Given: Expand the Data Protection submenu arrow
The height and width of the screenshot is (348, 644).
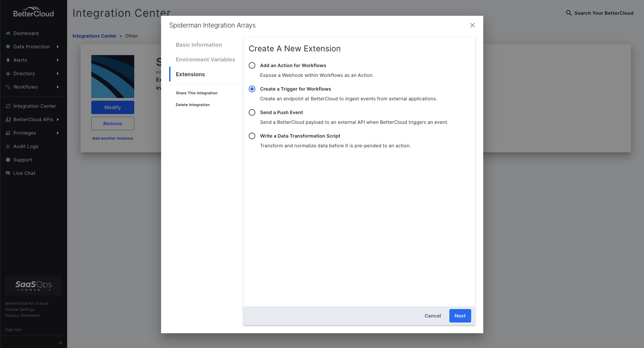Looking at the screenshot, I should (x=58, y=47).
